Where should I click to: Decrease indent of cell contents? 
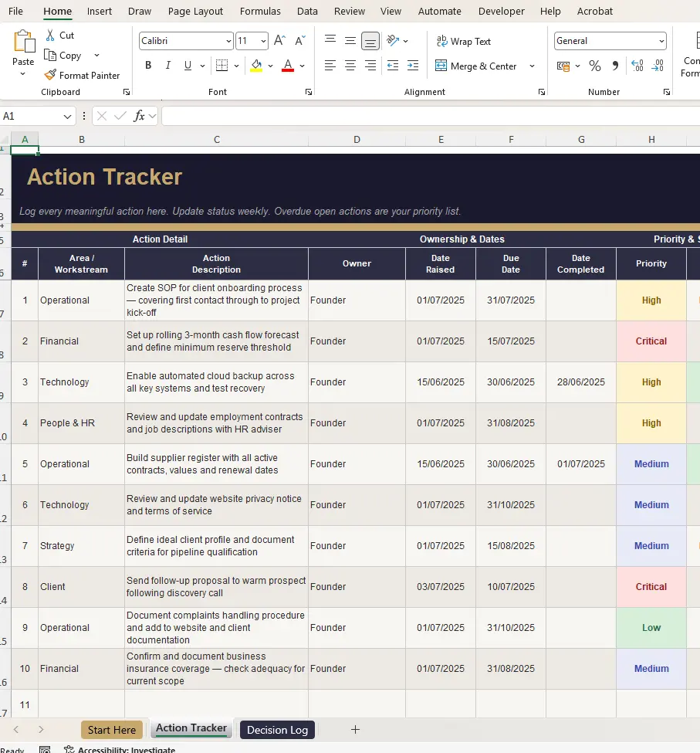[393, 66]
